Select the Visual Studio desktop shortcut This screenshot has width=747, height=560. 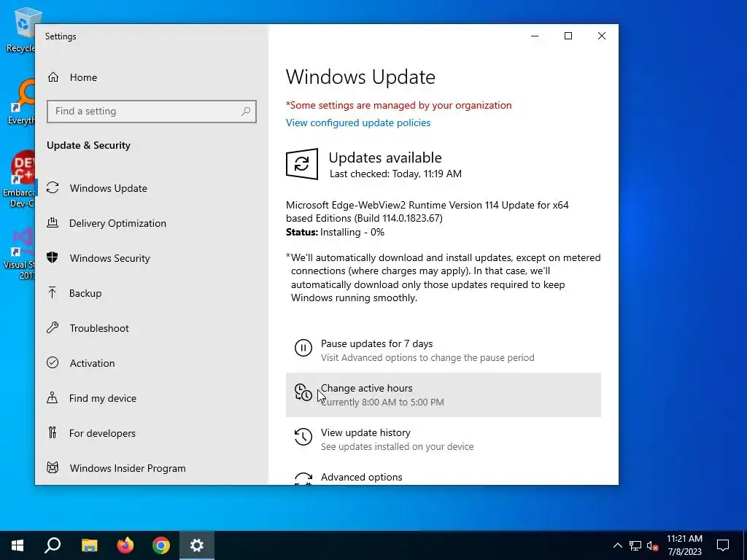pos(19,254)
